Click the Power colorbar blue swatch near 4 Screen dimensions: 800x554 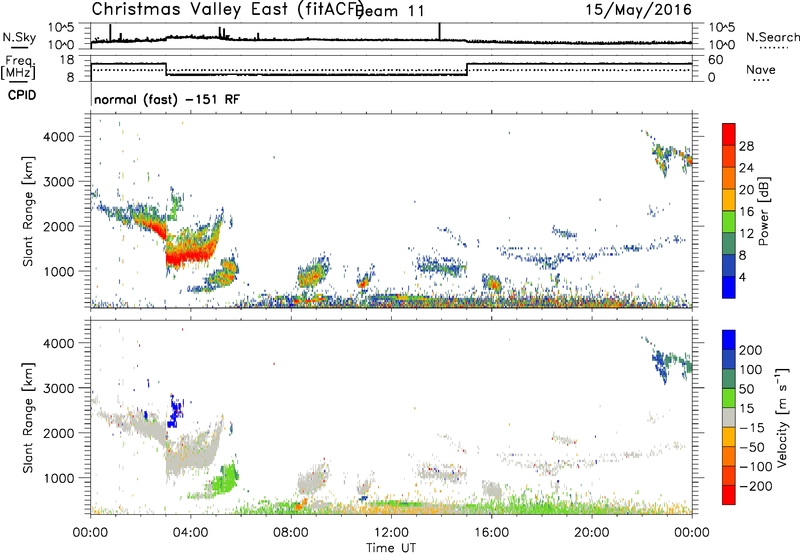tap(729, 287)
